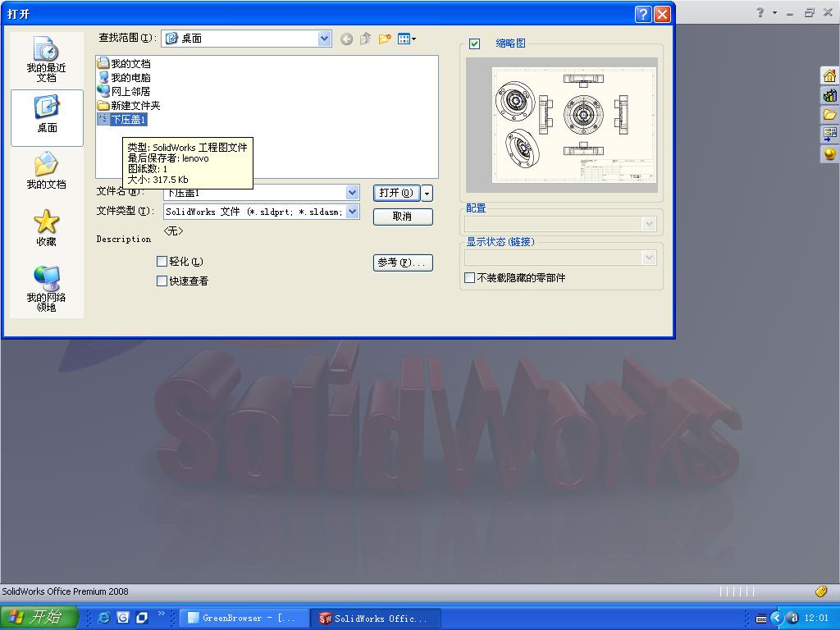Close the 打开 dialog with the X

pos(663,14)
